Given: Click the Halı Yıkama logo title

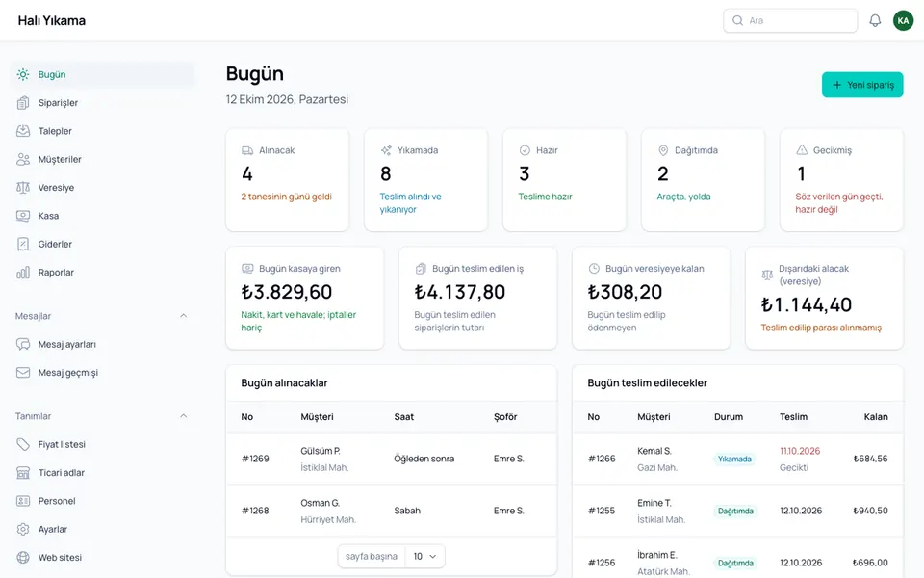Looking at the screenshot, I should click(x=52, y=20).
